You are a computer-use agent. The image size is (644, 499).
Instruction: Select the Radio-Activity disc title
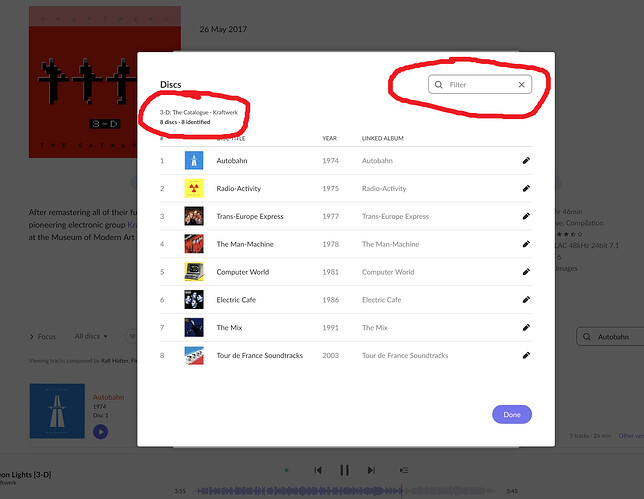click(239, 189)
